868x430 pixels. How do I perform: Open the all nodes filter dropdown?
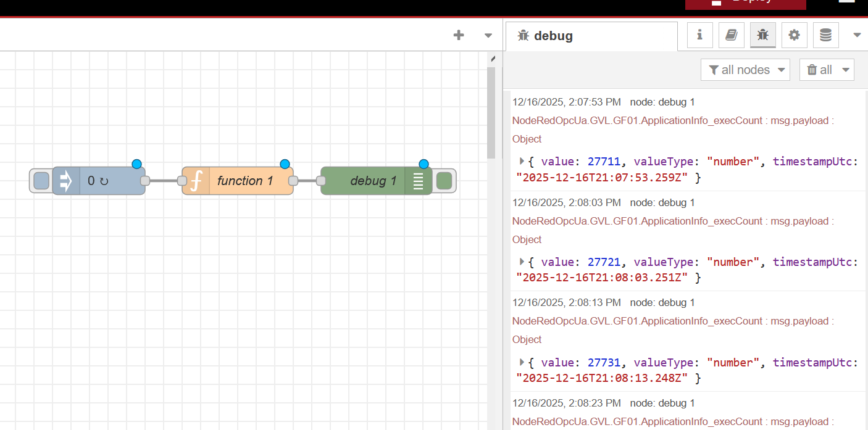tap(745, 70)
